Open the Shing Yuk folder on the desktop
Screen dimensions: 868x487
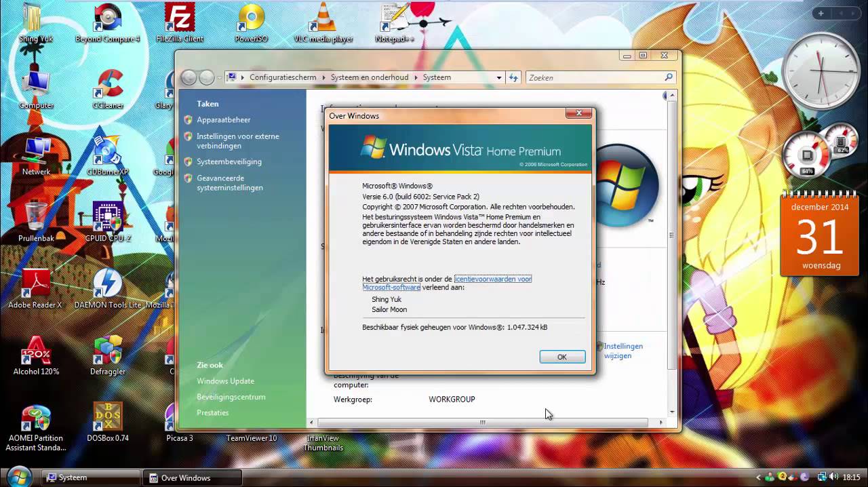(36, 22)
